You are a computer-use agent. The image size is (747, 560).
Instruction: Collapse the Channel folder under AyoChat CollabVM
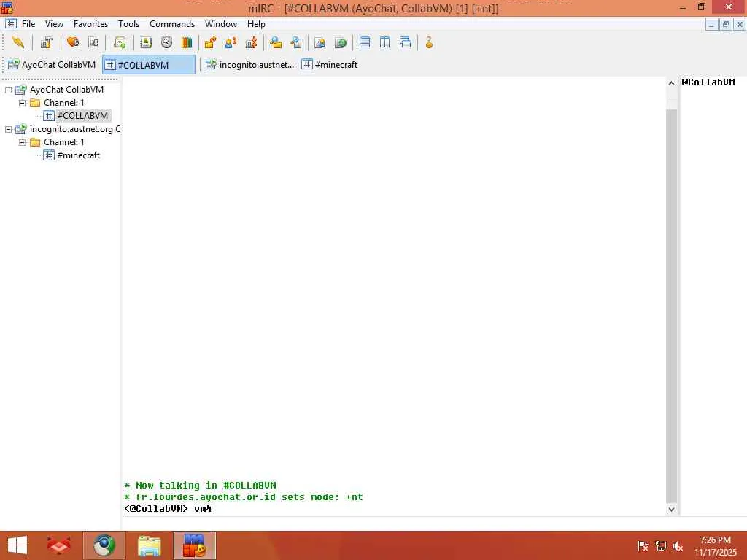point(22,103)
